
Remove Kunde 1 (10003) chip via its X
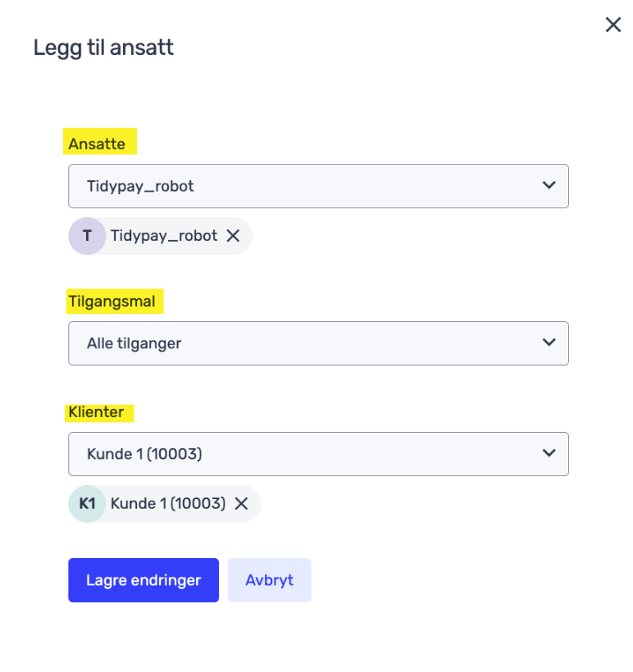pos(241,503)
